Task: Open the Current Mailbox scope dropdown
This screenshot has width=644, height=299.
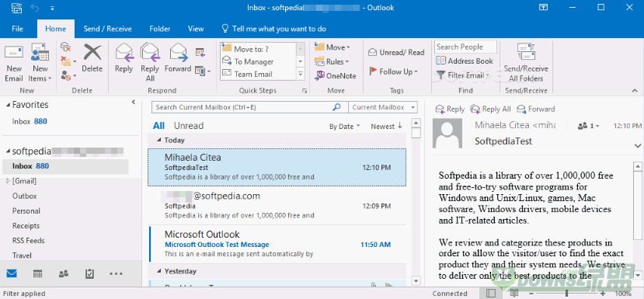Action: click(383, 107)
